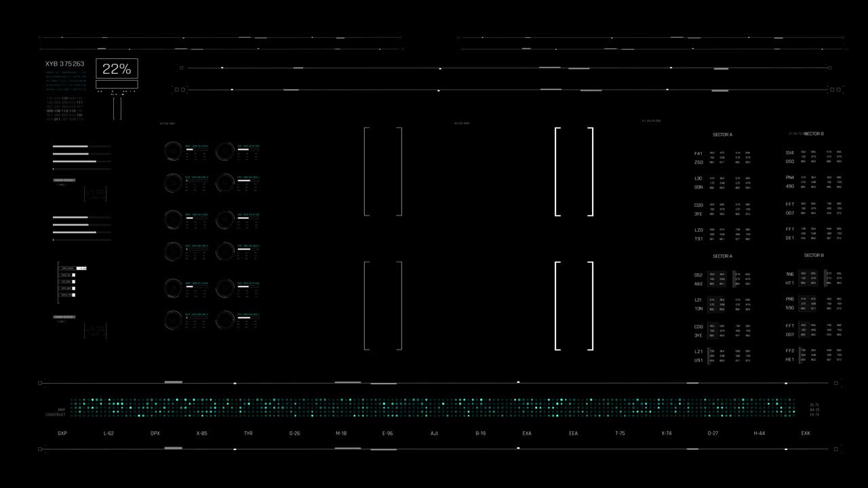The width and height of the screenshot is (868, 488).
Task: Click the X-85 label
Action: [x=201, y=433]
